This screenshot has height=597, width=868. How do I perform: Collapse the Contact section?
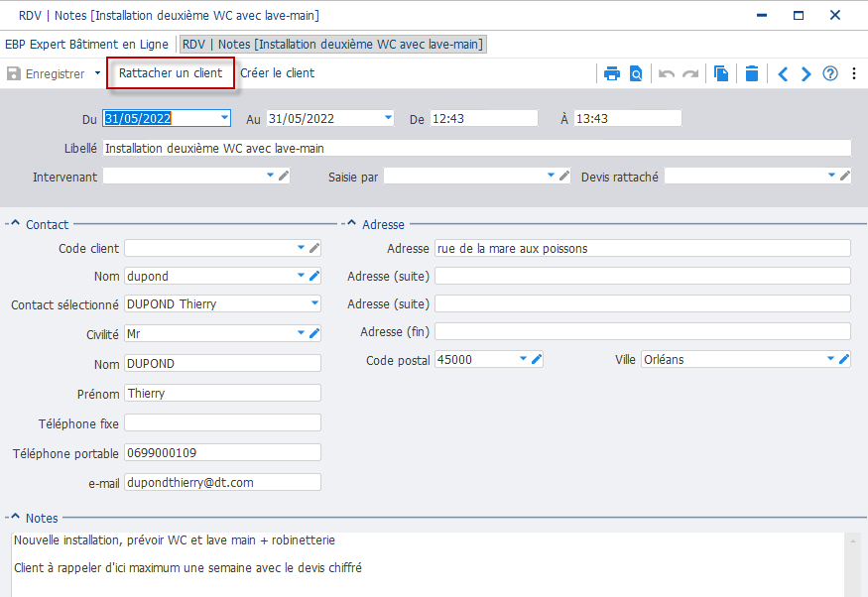coord(16,223)
